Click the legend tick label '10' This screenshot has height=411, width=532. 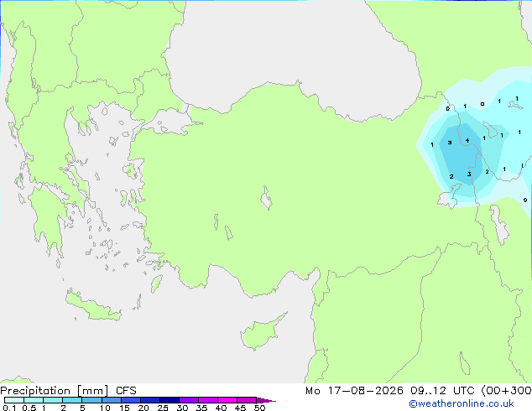(105, 408)
